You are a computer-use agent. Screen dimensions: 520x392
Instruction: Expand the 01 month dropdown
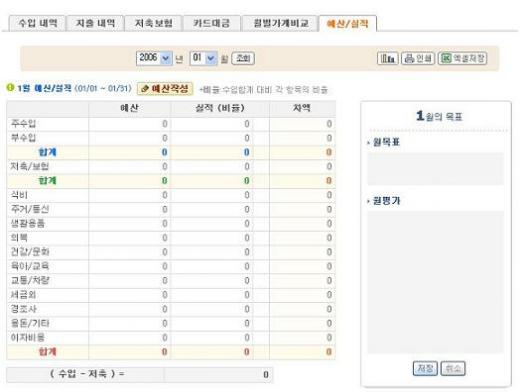click(203, 58)
